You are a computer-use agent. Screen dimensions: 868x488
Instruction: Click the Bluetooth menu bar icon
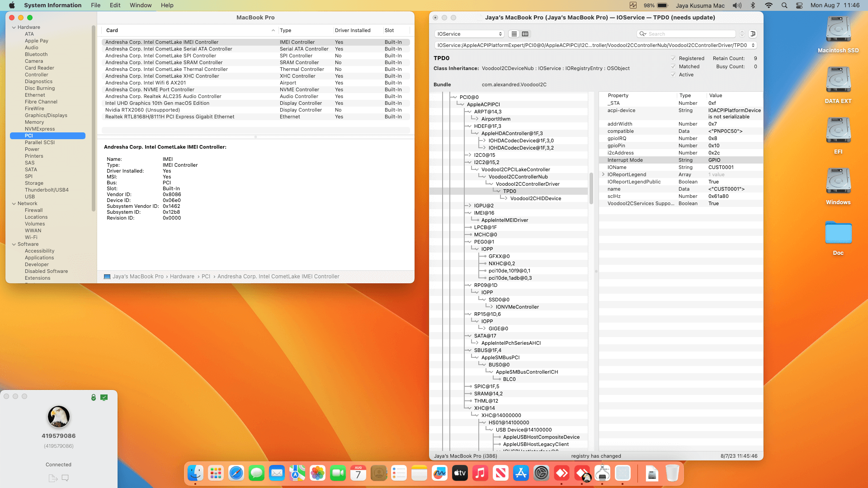753,5
